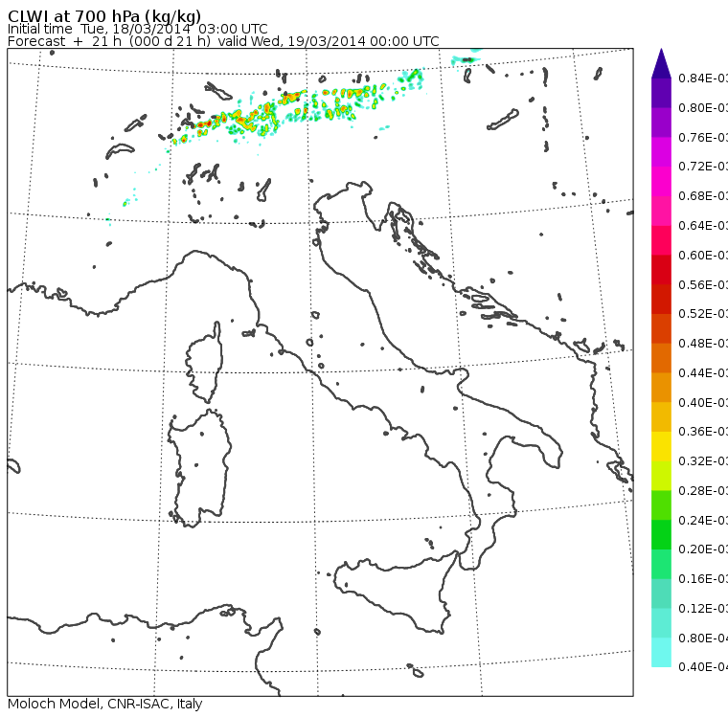728x717 pixels.
Task: Pick the lime segment between 0.28E-03 and 0.32E-03
Action: pos(661,476)
